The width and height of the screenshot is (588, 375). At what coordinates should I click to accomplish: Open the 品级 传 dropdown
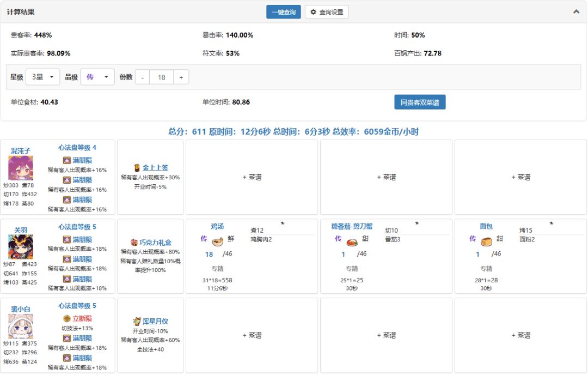[97, 77]
